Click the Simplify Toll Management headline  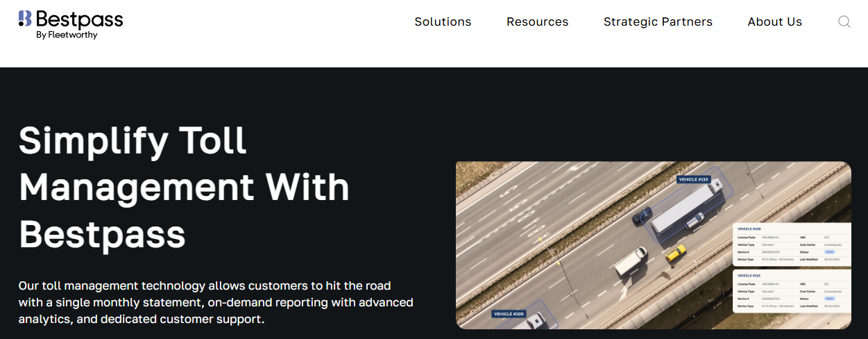point(184,187)
